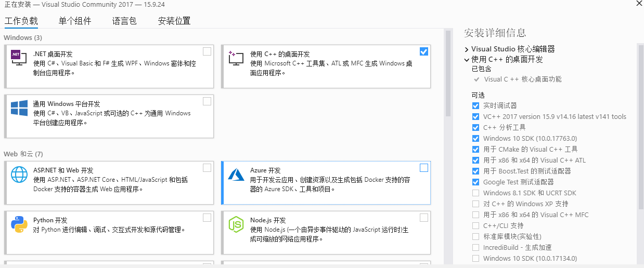Uncheck the 实时调试器 option
This screenshot has height=268, width=644.
click(475, 105)
